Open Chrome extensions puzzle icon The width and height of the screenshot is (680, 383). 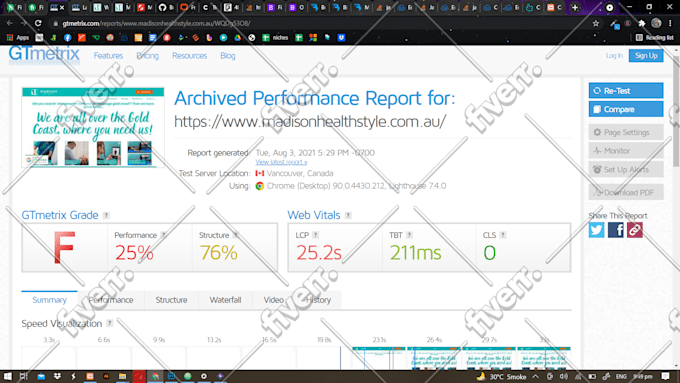click(642, 23)
